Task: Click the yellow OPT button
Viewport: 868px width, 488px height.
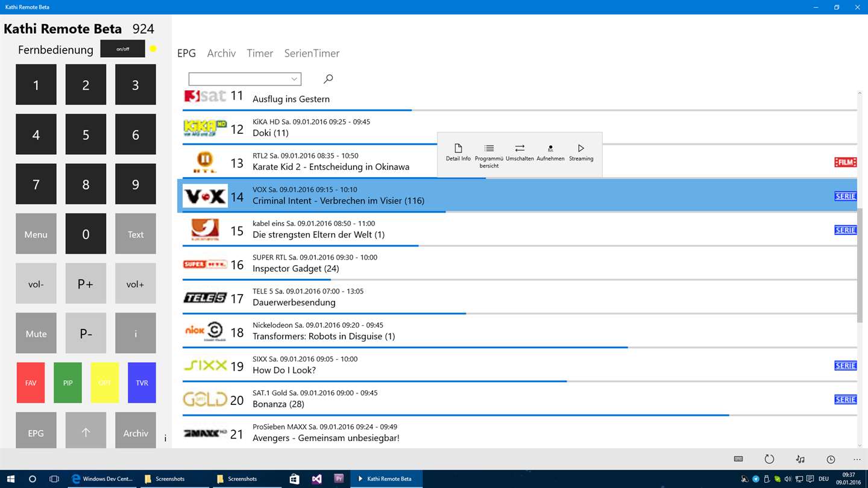Action: (105, 383)
